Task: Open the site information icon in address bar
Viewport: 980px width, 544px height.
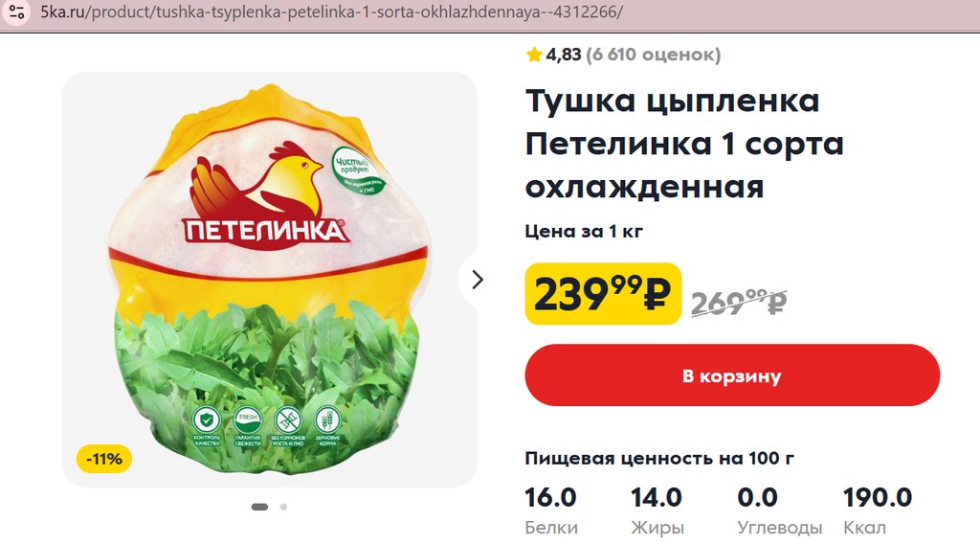Action: pyautogui.click(x=17, y=11)
